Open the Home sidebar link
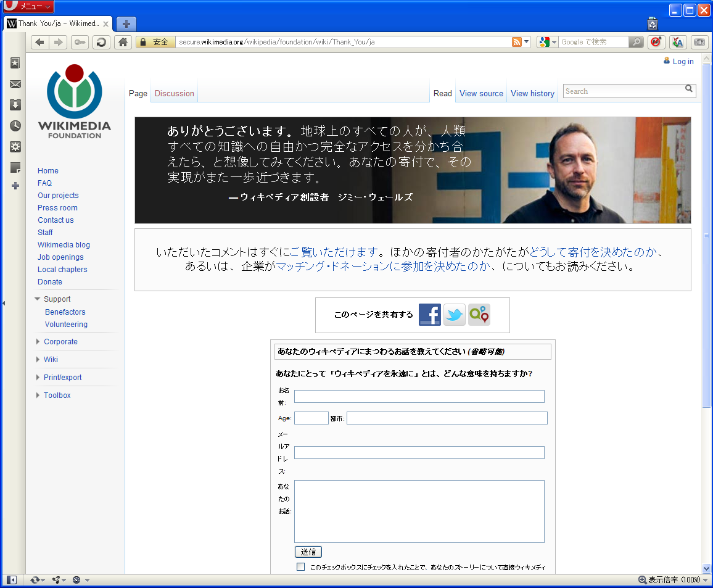Image resolution: width=713 pixels, height=588 pixels. [47, 170]
